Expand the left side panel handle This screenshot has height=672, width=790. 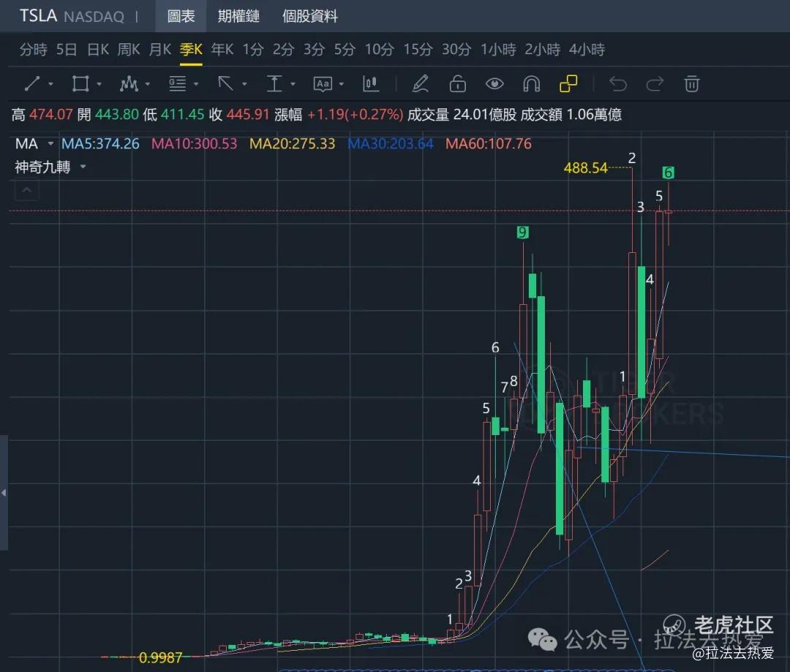4,493
